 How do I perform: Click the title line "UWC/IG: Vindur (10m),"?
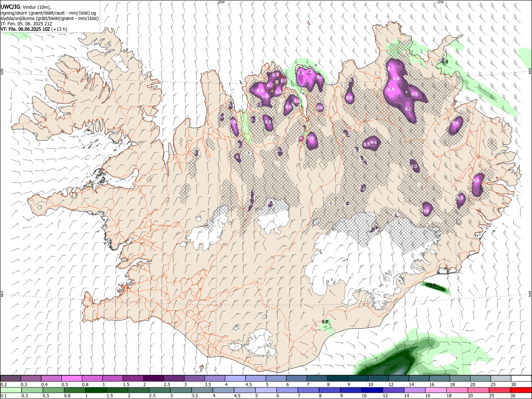[x=26, y=7]
